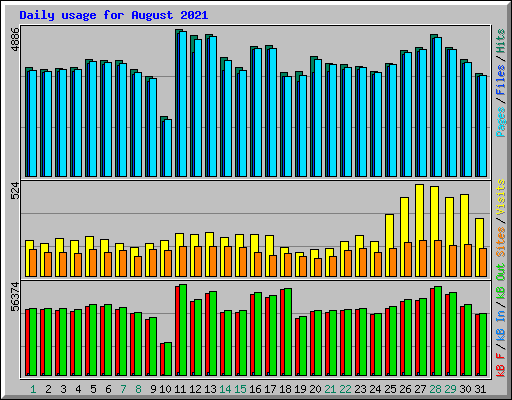Click the cyan pages bar for day 1
This screenshot has height=400, width=512.
pos(33,123)
